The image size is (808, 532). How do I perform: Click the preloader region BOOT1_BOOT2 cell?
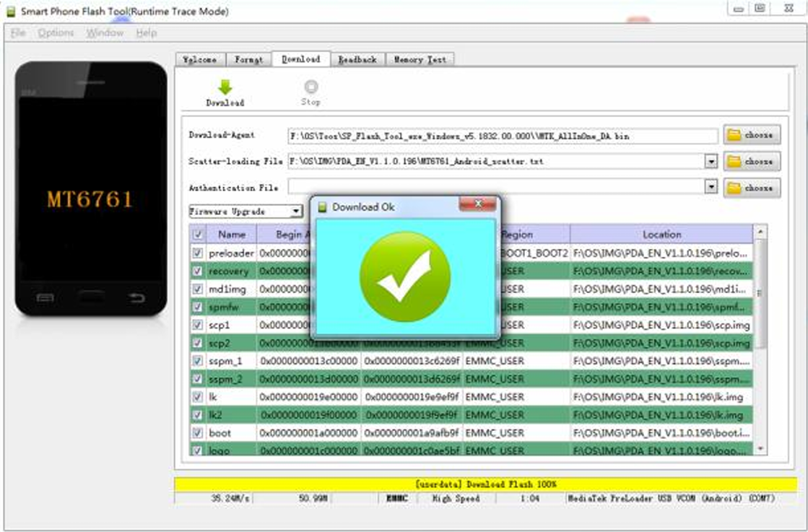pos(534,253)
